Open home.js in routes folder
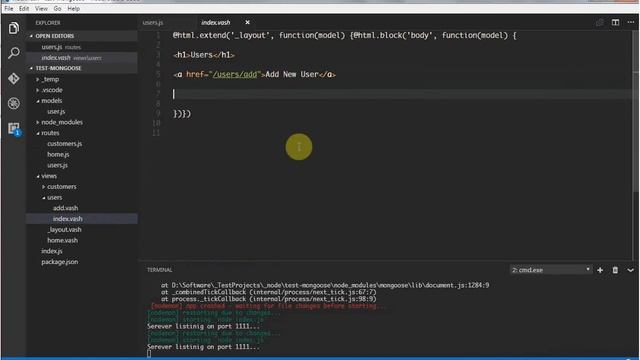 [x=58, y=154]
